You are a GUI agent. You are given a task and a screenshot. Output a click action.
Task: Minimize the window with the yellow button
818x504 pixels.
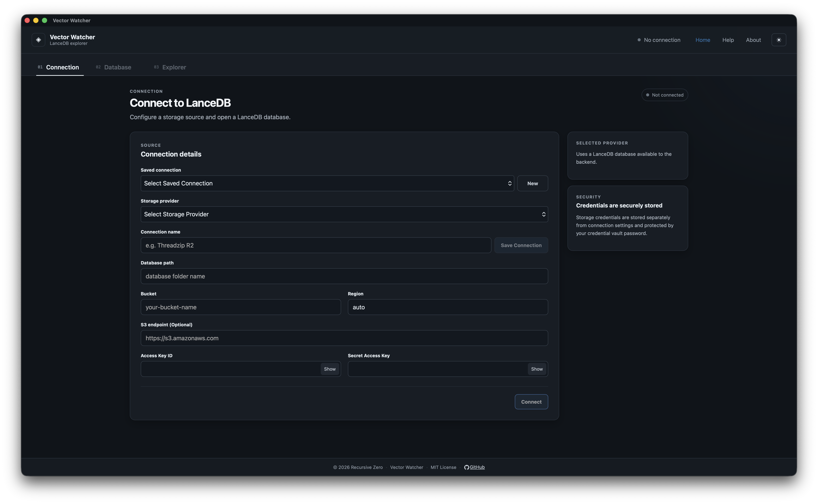coord(36,20)
